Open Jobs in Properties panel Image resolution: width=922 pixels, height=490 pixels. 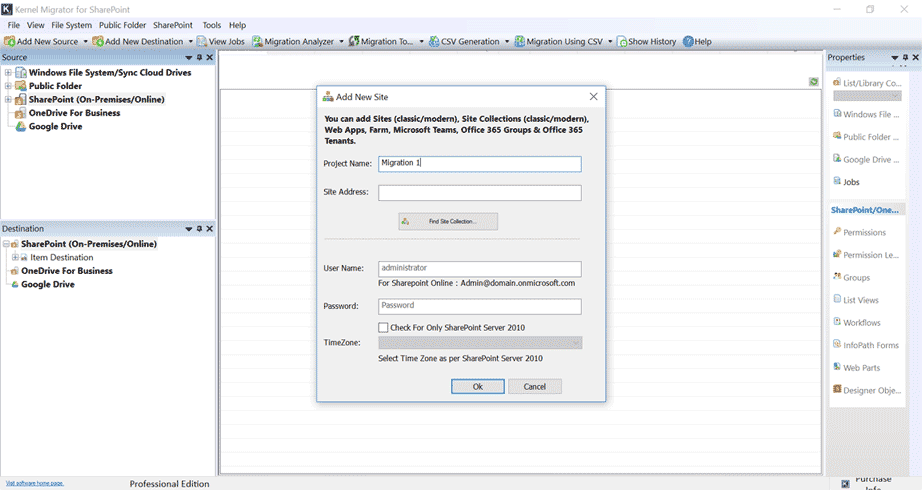click(x=846, y=182)
